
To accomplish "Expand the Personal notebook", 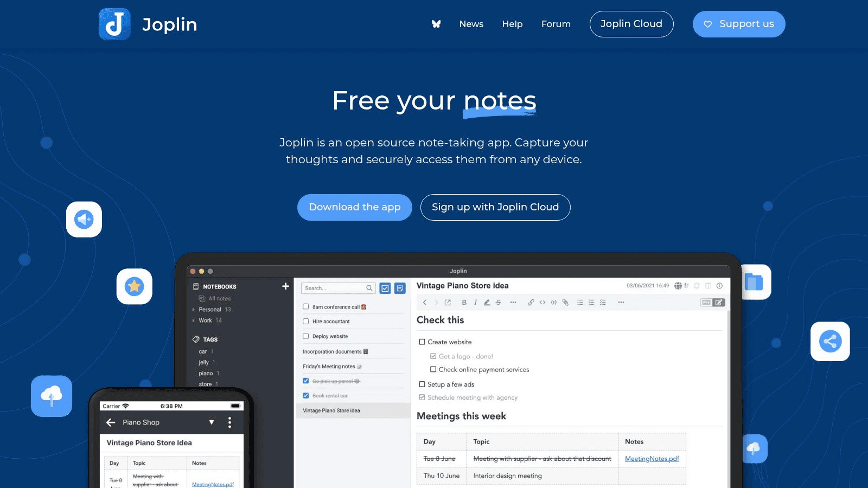I will pos(193,309).
